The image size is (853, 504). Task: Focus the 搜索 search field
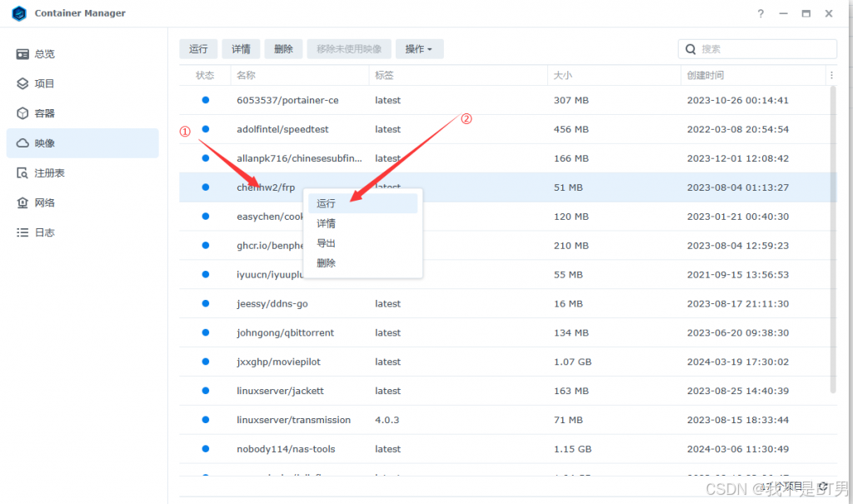(x=757, y=49)
